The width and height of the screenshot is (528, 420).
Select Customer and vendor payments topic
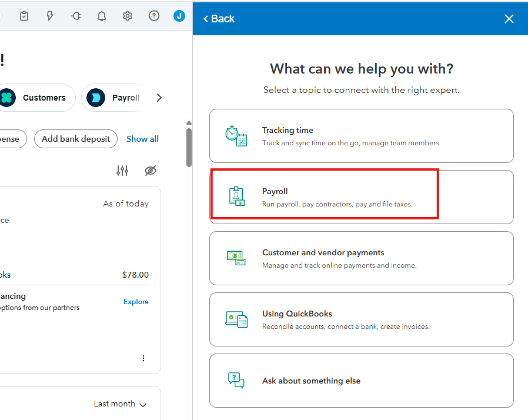click(362, 258)
